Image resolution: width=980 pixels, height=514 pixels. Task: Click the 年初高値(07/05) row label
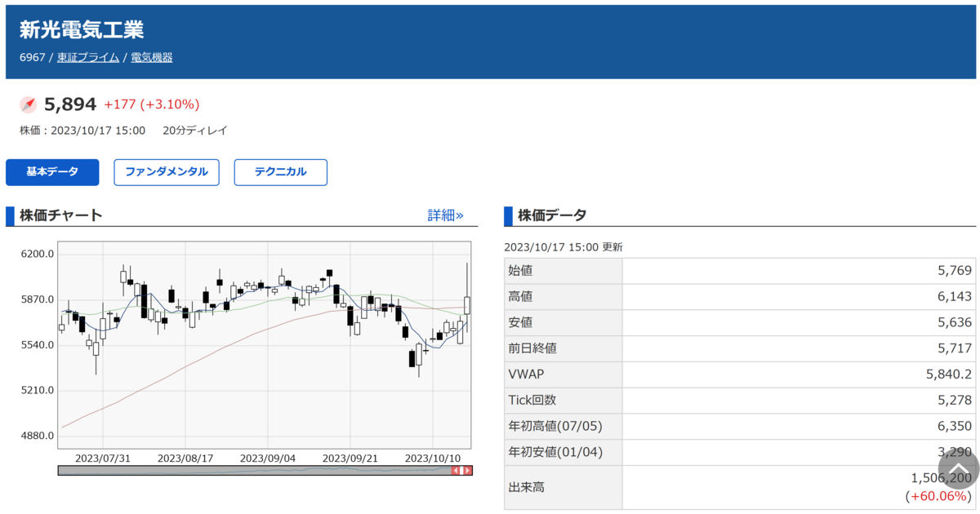click(x=555, y=426)
